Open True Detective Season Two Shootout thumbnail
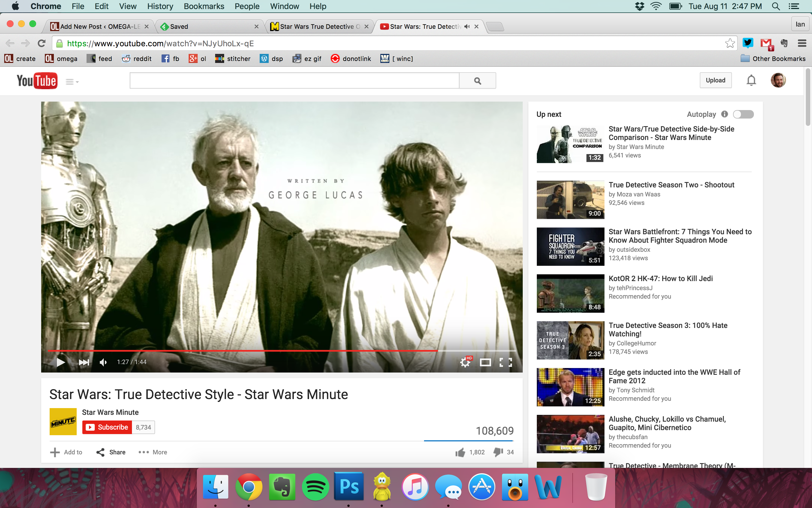Image resolution: width=812 pixels, height=508 pixels. 570,200
